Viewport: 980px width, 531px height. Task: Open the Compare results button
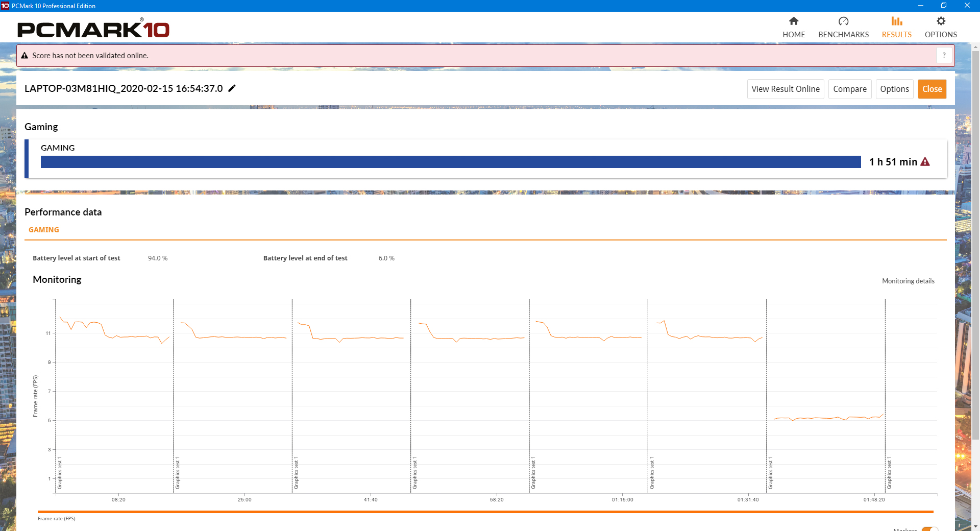pyautogui.click(x=850, y=89)
